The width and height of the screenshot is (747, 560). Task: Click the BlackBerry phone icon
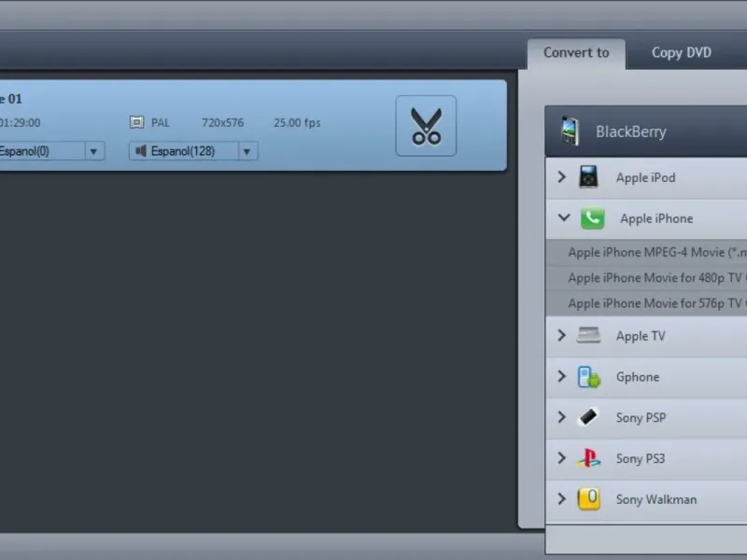click(570, 131)
